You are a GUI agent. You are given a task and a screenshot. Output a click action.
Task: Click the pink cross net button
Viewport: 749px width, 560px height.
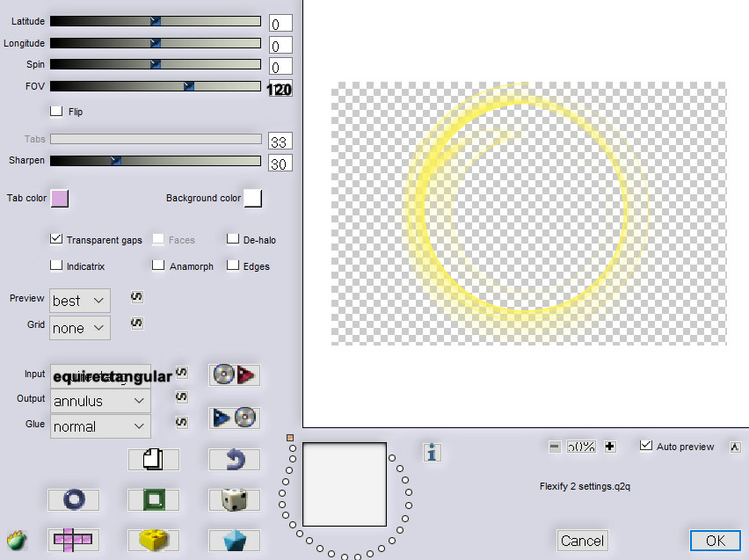click(74, 540)
